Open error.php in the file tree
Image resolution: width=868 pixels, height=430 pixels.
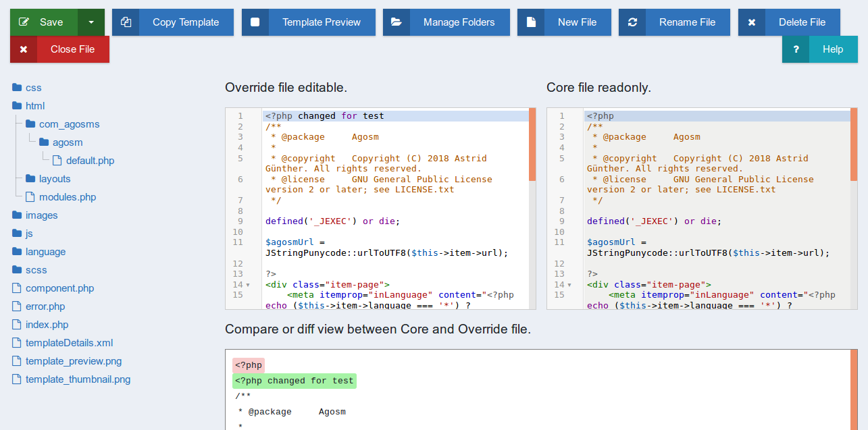pos(45,306)
